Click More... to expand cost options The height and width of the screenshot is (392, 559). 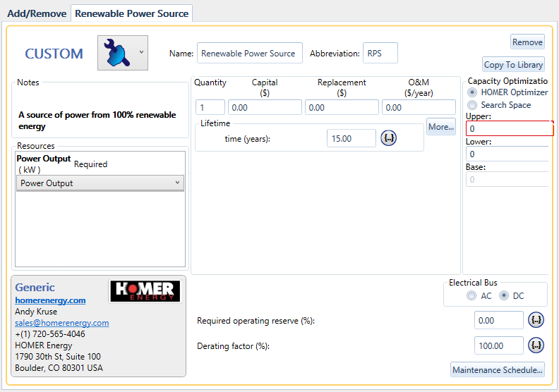coord(440,127)
